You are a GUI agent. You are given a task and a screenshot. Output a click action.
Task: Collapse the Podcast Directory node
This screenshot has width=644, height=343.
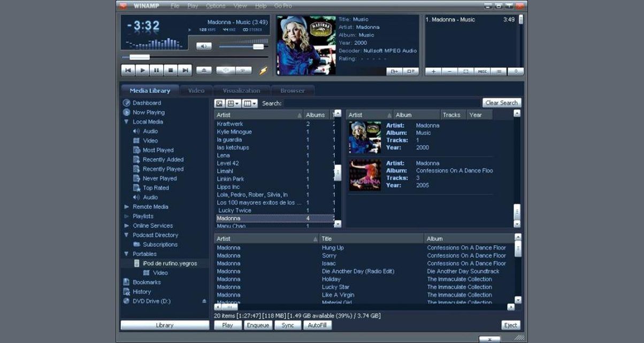point(127,235)
